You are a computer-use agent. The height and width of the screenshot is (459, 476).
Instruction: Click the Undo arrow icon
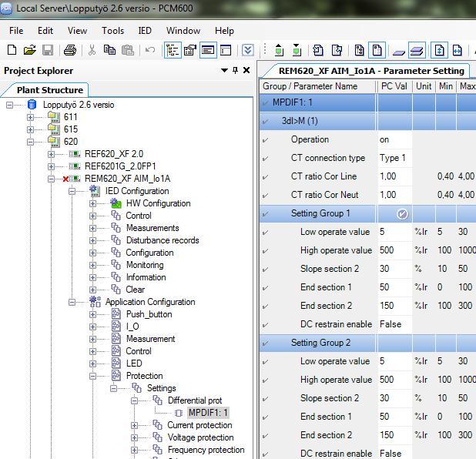tap(150, 50)
